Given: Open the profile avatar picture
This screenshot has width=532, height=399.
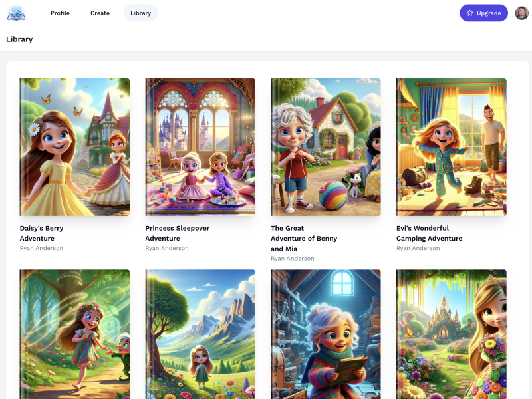Looking at the screenshot, I should (x=521, y=13).
